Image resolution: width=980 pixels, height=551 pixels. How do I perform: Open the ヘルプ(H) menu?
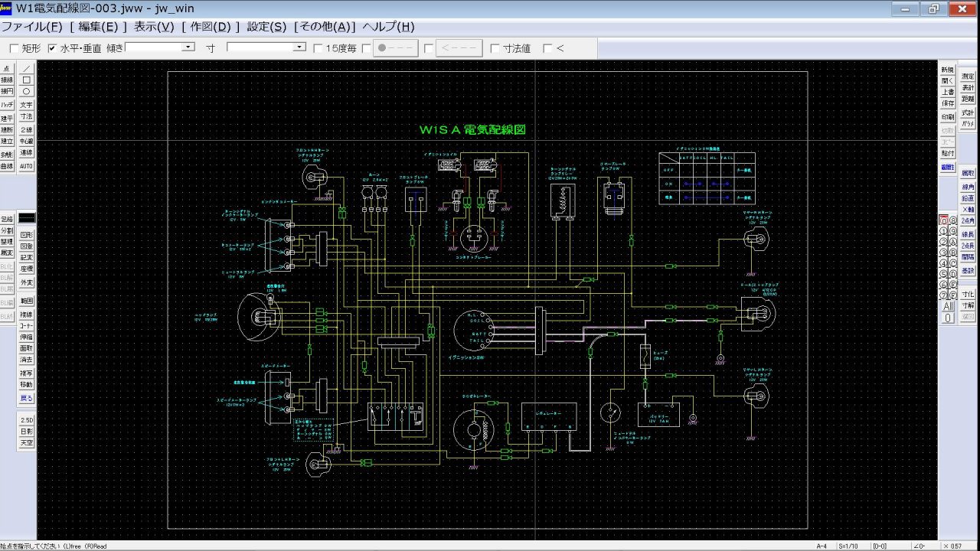(389, 26)
